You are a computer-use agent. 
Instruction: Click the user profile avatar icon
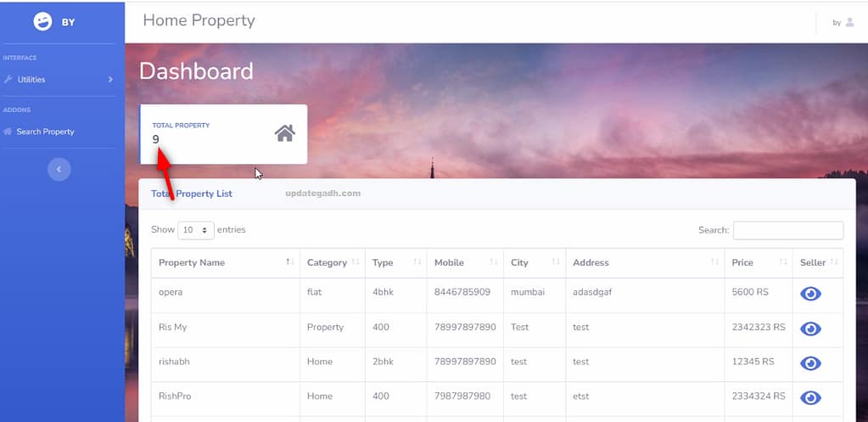tap(850, 22)
